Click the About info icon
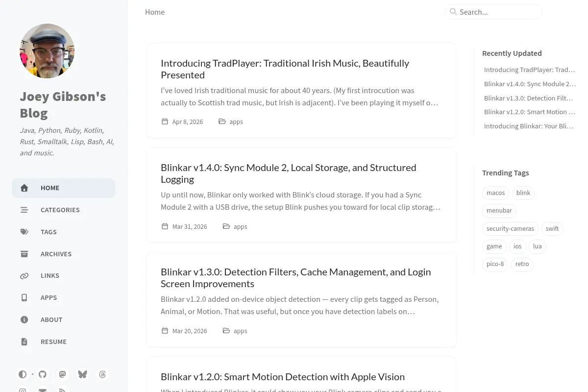Screen dimensions: 588x392 (24, 319)
